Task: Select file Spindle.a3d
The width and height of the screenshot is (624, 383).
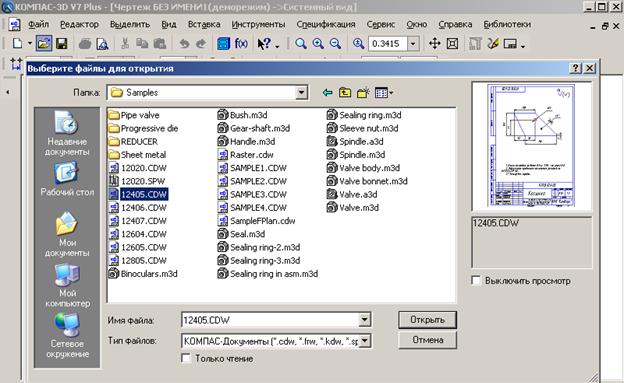Action: click(x=355, y=141)
